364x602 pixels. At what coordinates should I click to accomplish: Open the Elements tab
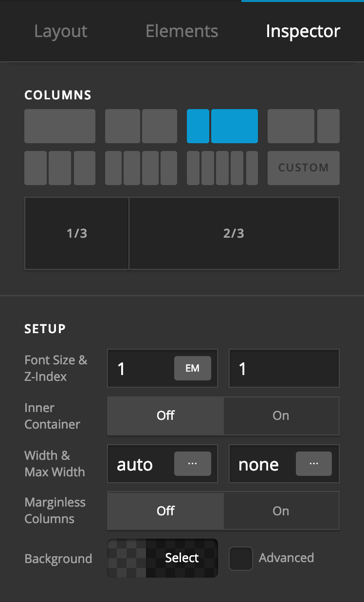point(182,31)
